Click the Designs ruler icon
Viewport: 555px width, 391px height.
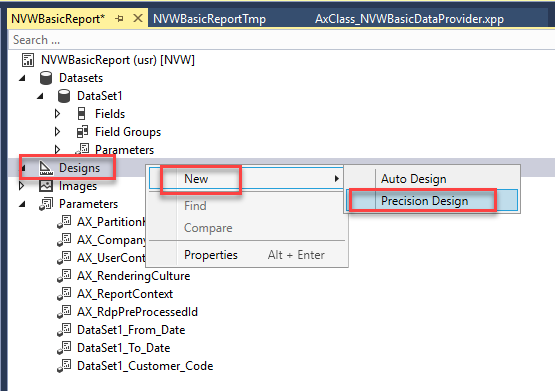point(46,168)
